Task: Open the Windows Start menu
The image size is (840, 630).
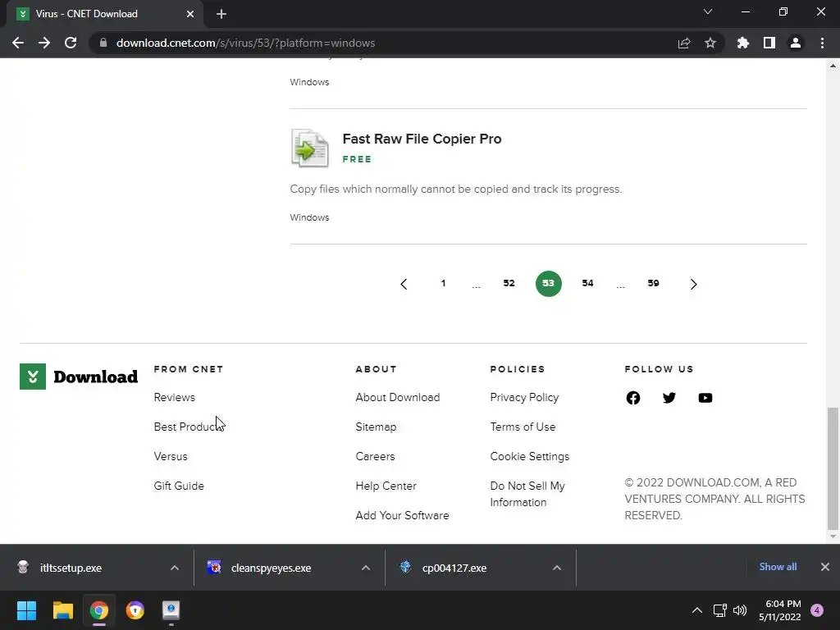Action: [26, 610]
